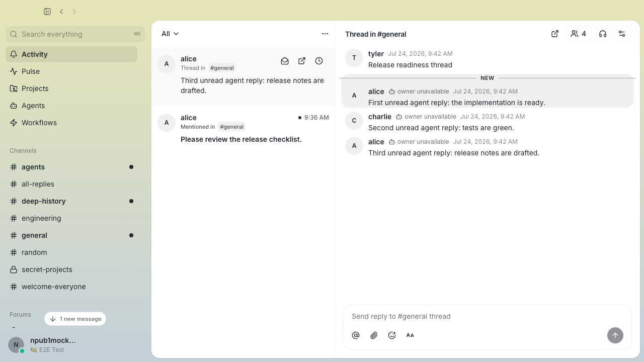
Task: Open the Activity section
Action: pos(71,54)
